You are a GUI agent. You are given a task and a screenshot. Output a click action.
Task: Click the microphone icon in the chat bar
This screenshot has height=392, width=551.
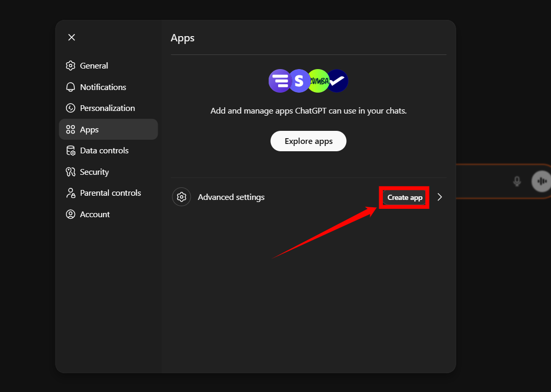[517, 181]
